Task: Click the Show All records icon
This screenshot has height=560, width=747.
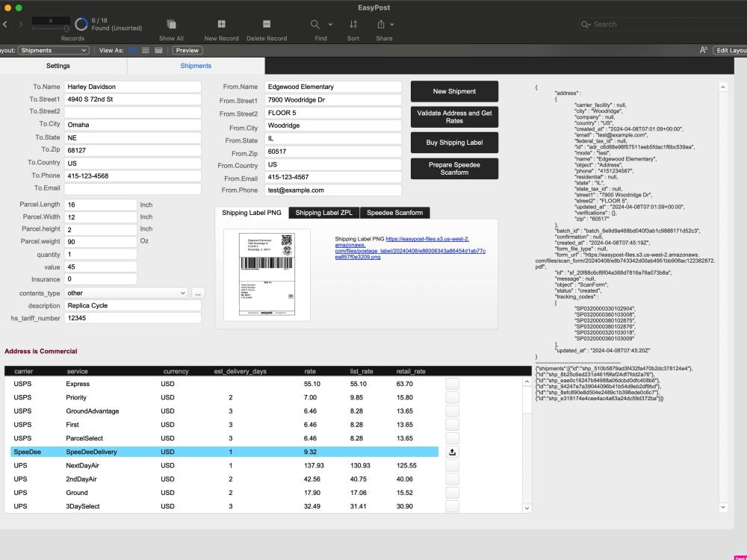Action: point(171,24)
